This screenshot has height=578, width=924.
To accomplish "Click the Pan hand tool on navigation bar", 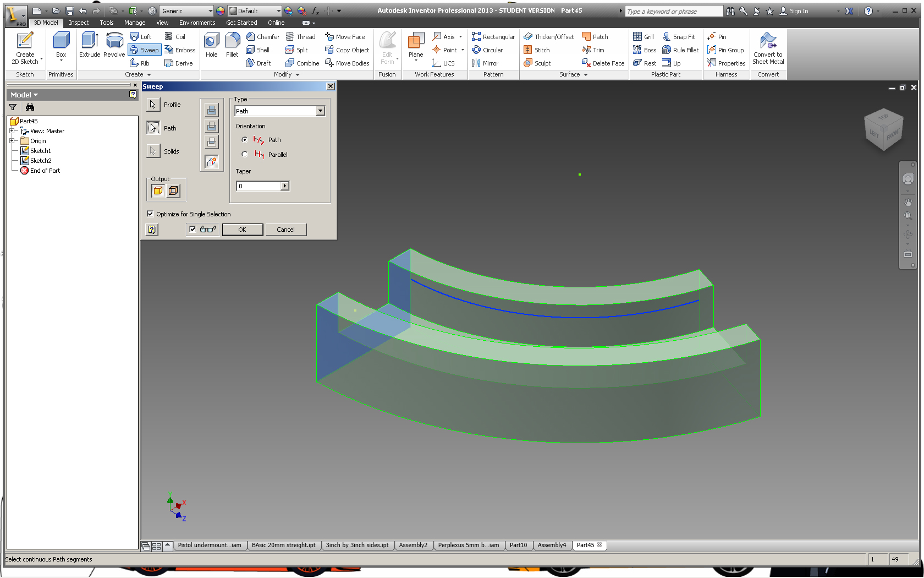I will tap(908, 203).
